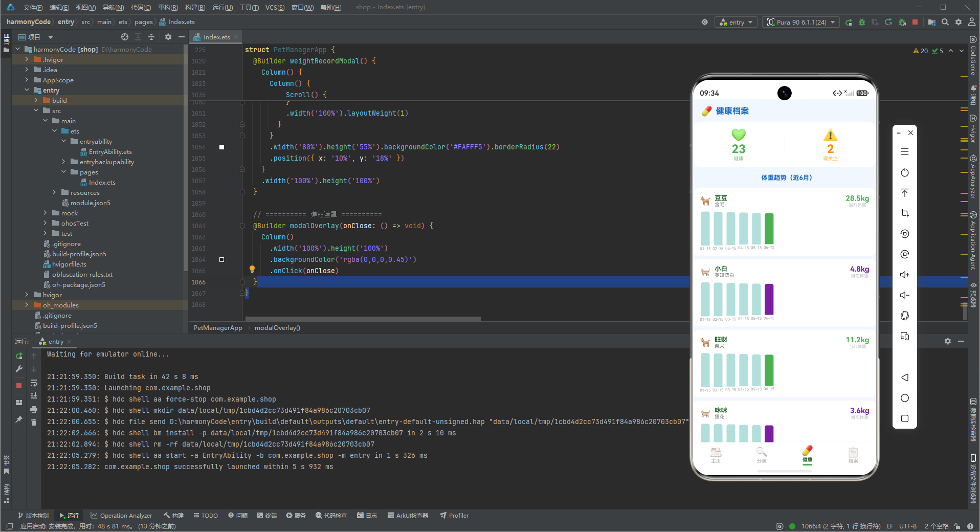Click emulator screenshot crop icon

[x=905, y=213]
